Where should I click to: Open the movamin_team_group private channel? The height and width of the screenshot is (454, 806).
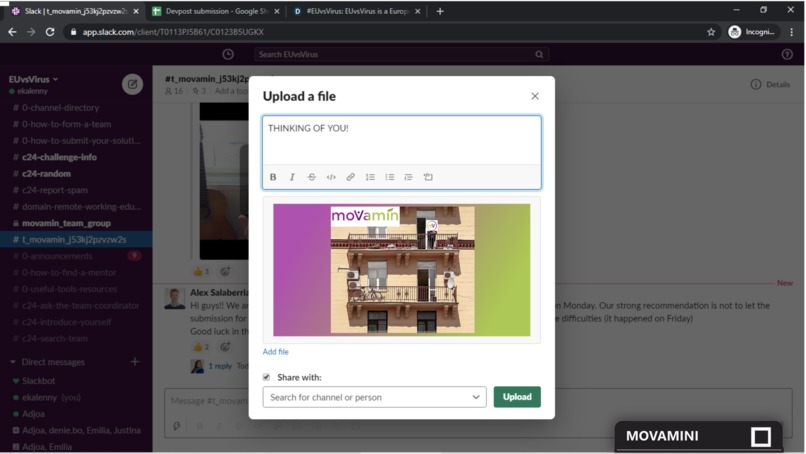[x=76, y=223]
